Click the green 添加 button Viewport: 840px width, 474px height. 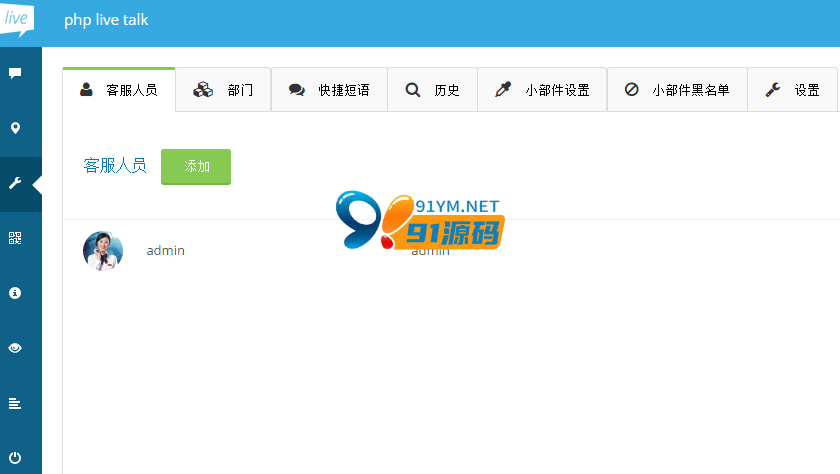[196, 167]
